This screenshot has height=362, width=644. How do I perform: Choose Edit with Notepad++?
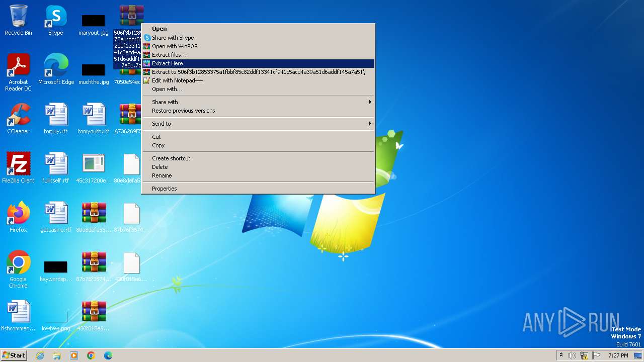point(258,80)
